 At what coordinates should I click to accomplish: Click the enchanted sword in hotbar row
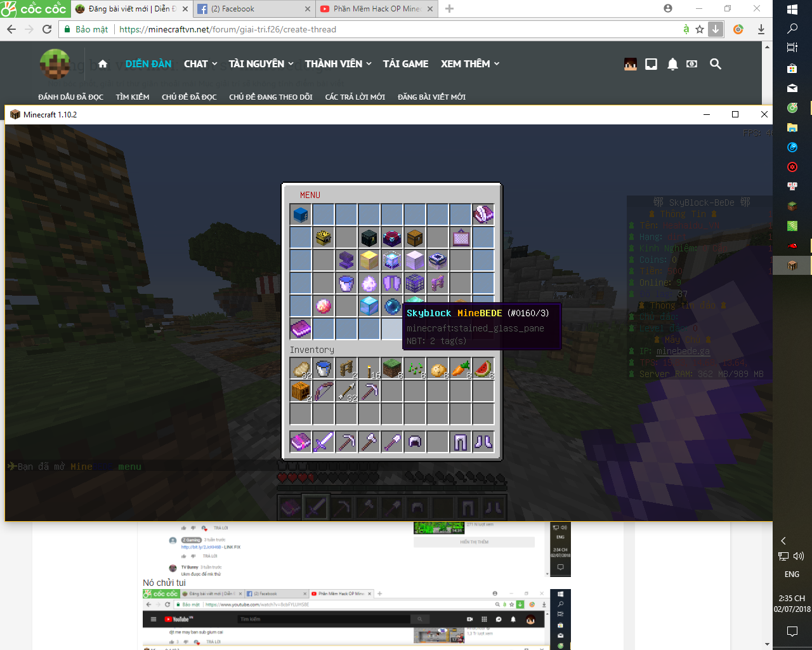tap(324, 442)
